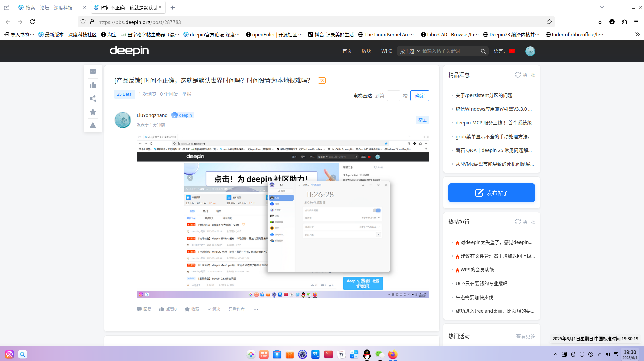Click the 发布帖子 button
Screen dimensions: 644x361
491,193
